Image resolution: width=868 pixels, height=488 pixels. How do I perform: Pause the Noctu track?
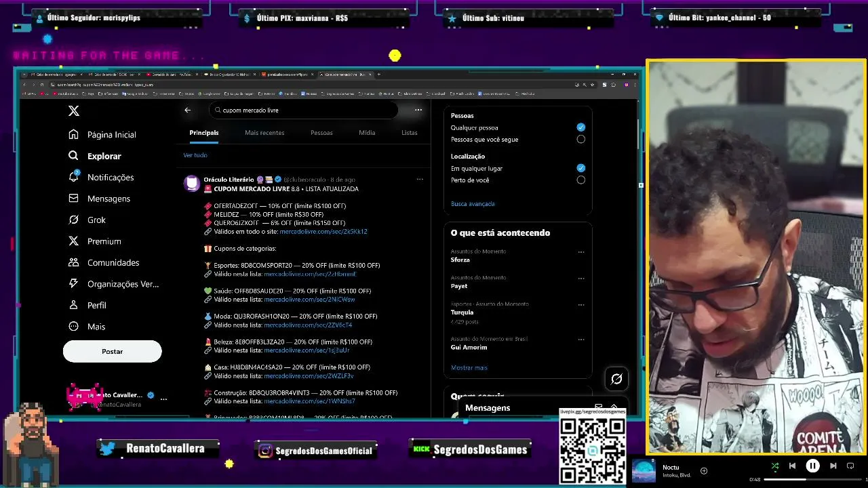coord(812,466)
